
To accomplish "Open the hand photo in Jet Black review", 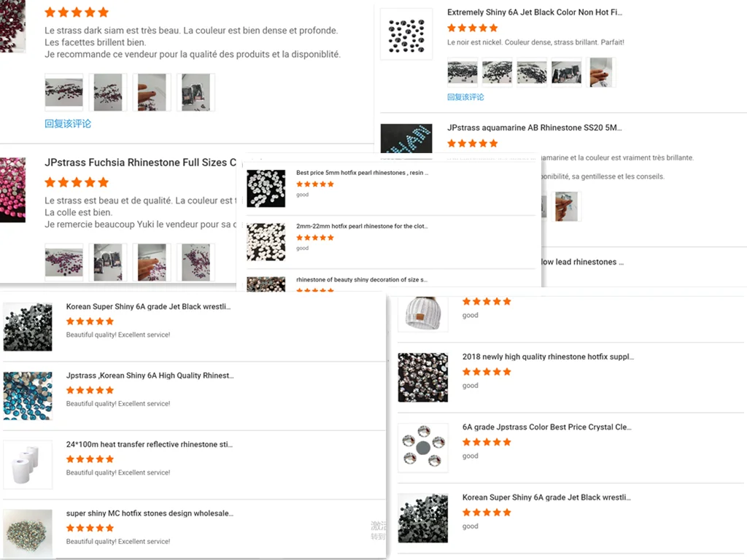I will (x=601, y=72).
